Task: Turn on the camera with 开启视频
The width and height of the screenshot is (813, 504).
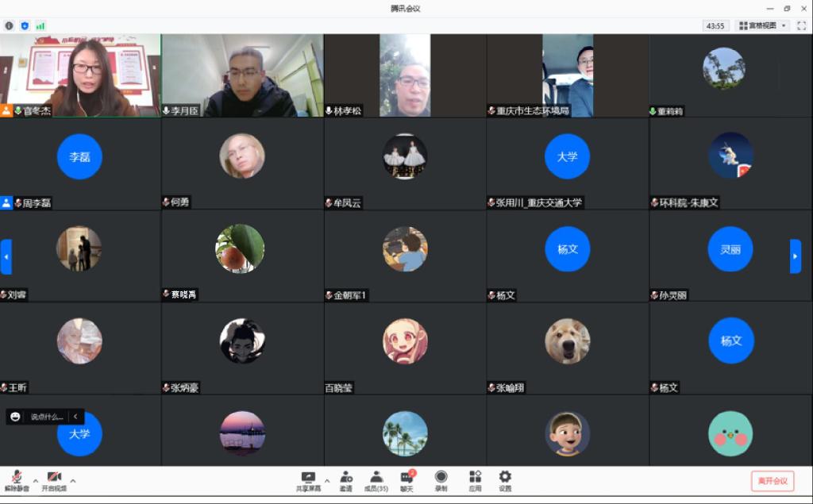Action: point(54,478)
